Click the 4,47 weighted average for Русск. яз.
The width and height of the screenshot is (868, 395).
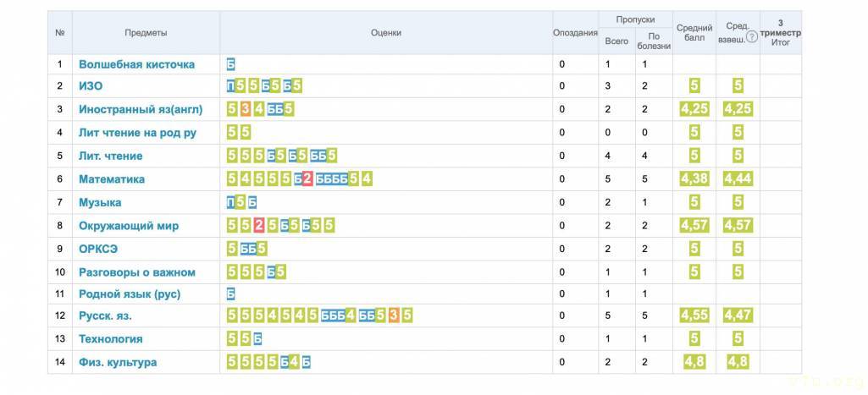pyautogui.click(x=738, y=315)
